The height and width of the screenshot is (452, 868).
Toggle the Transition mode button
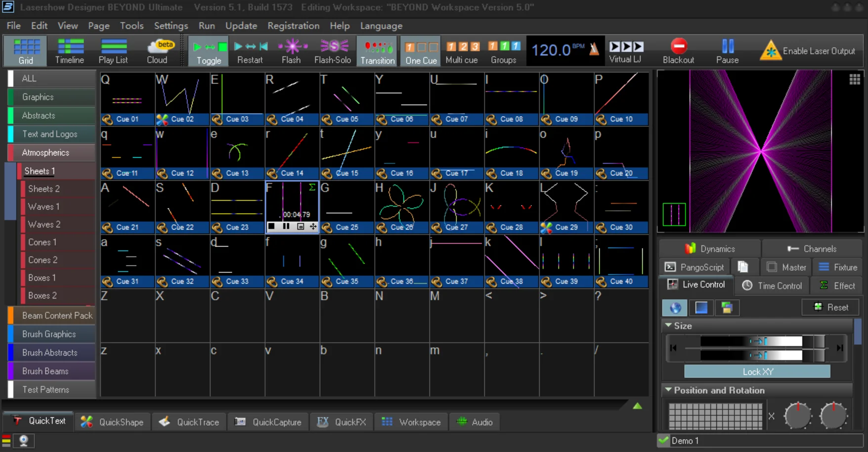pos(378,51)
